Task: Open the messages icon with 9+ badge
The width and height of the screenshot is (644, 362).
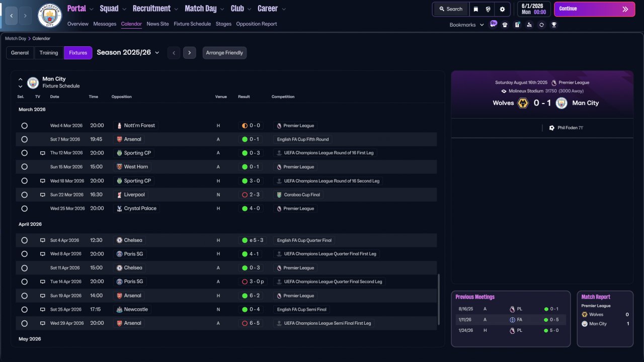Action: tap(493, 25)
